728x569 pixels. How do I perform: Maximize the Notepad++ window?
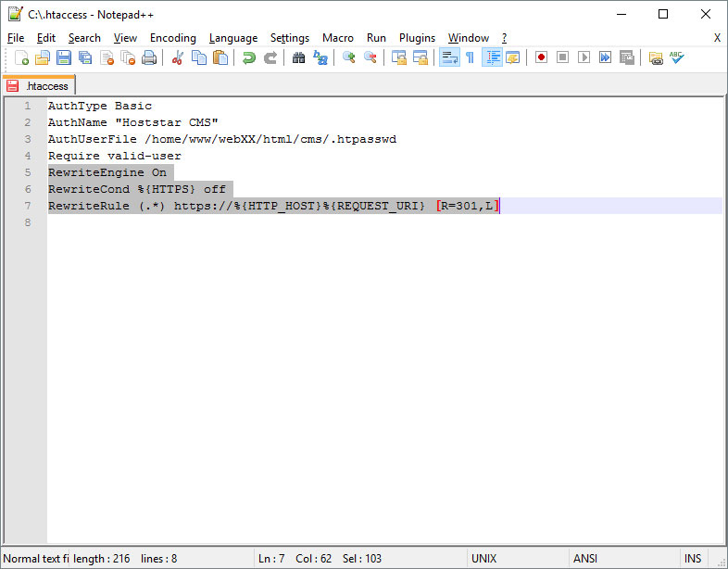point(663,15)
